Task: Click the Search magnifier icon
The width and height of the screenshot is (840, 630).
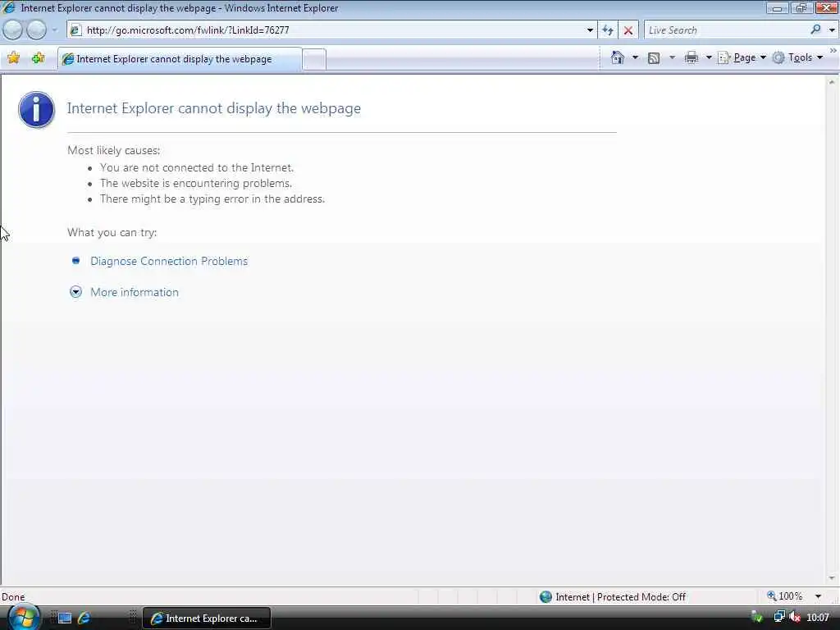Action: (816, 30)
